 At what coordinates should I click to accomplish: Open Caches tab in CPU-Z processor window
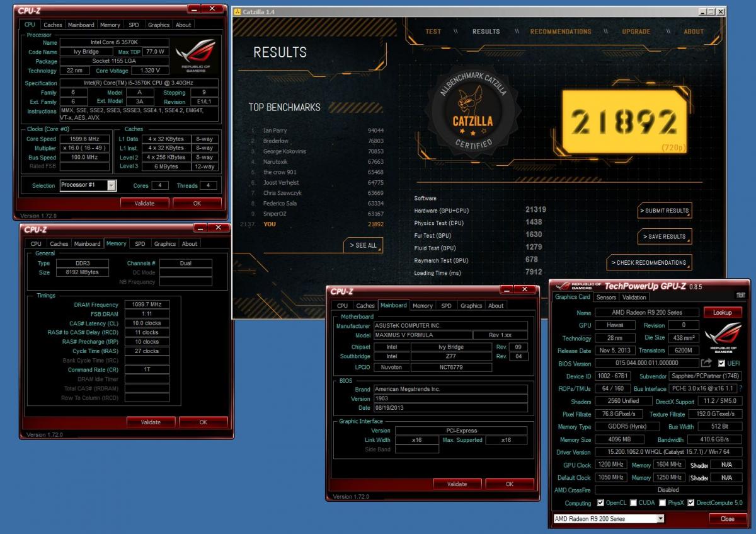tap(53, 25)
